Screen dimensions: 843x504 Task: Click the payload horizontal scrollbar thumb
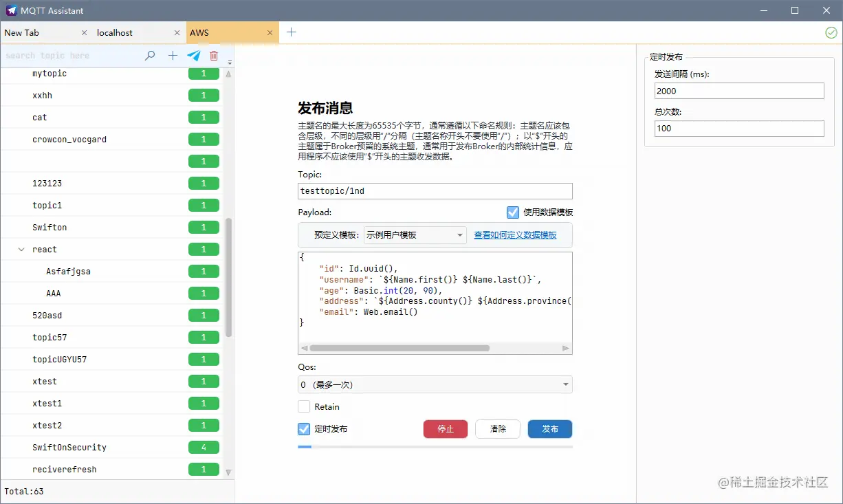point(399,349)
